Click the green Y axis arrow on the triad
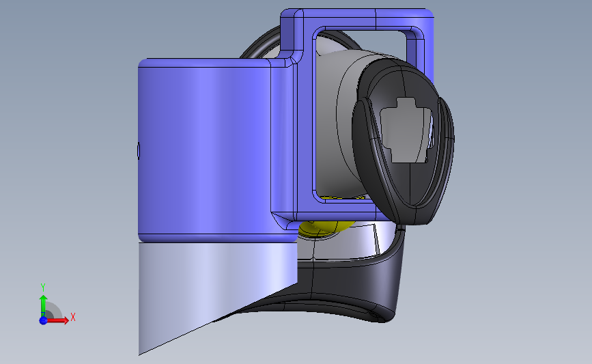The width and height of the screenshot is (592, 364). coord(43,306)
